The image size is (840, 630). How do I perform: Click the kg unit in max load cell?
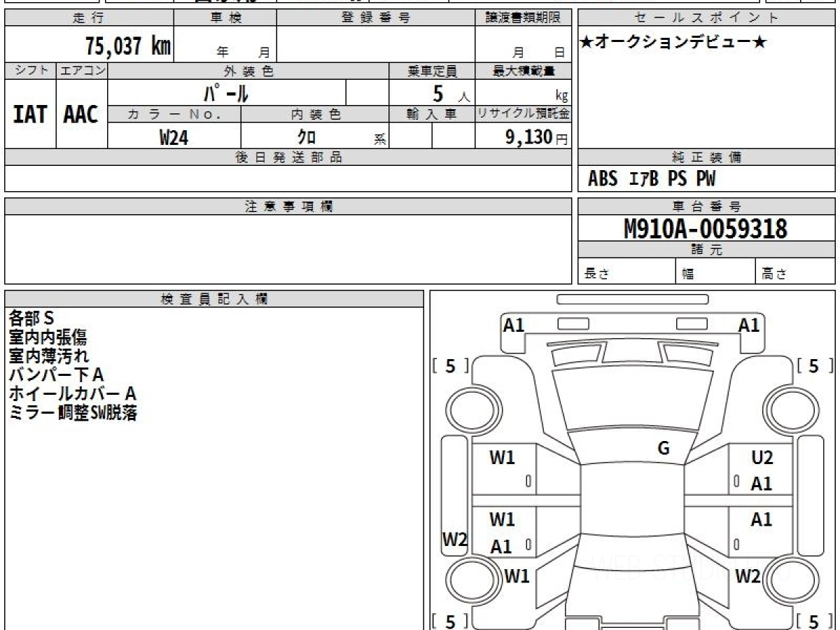point(561,97)
